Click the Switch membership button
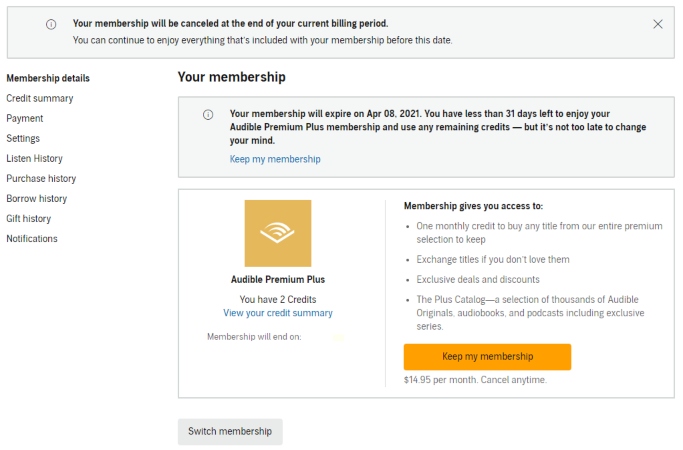This screenshot has height=450, width=683. tap(230, 431)
